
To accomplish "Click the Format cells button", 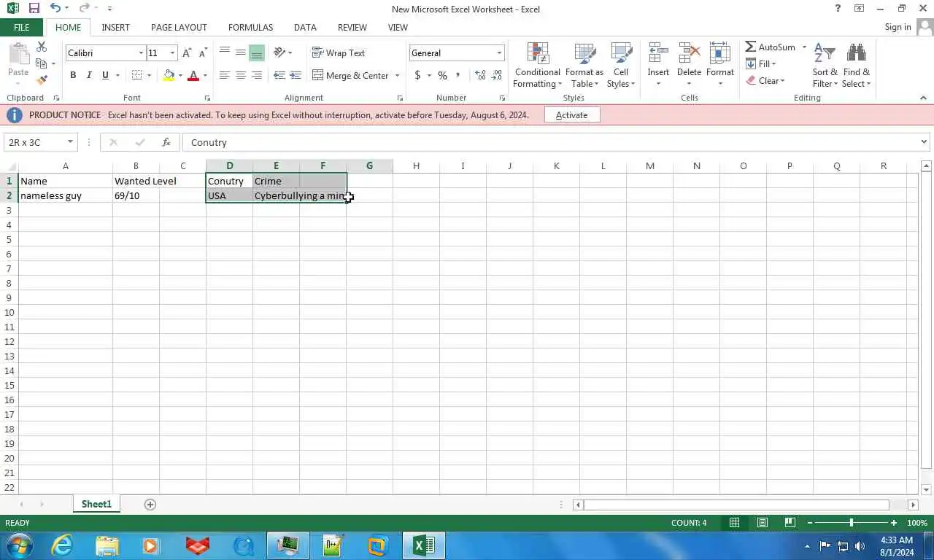I will point(719,64).
